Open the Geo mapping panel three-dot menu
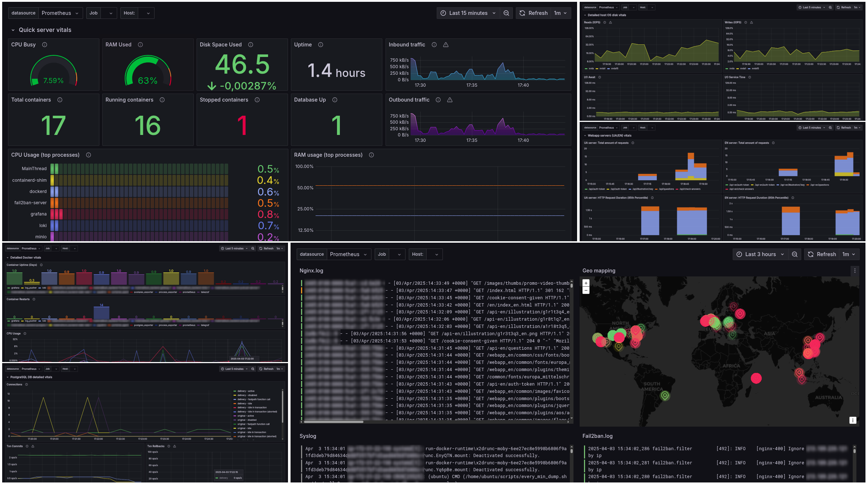 855,271
